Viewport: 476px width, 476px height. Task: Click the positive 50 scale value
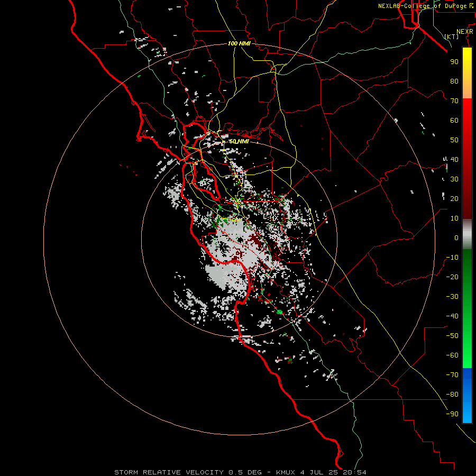pos(454,140)
